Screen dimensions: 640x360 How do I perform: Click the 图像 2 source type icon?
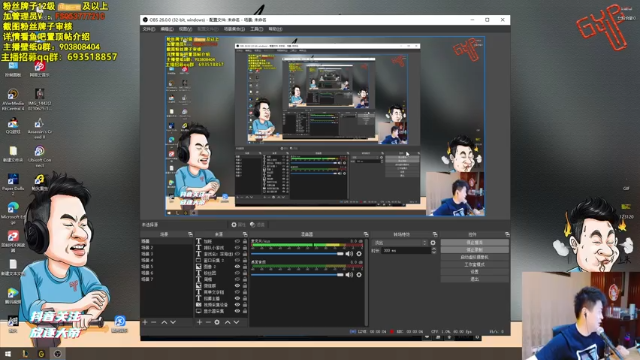click(199, 267)
